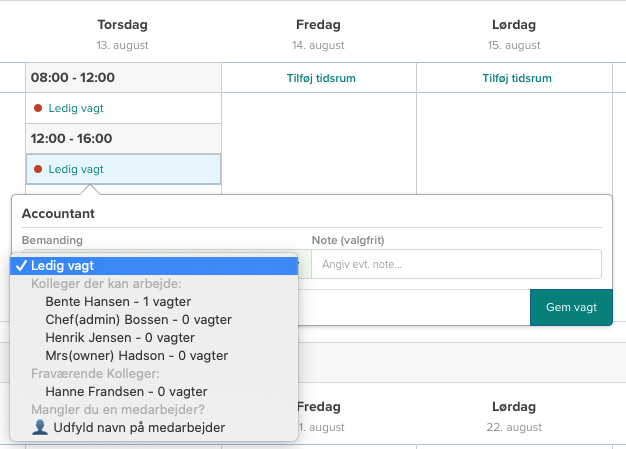Image resolution: width=626 pixels, height=449 pixels.
Task: Select Bente Hansen from the staffing list
Action: point(118,301)
